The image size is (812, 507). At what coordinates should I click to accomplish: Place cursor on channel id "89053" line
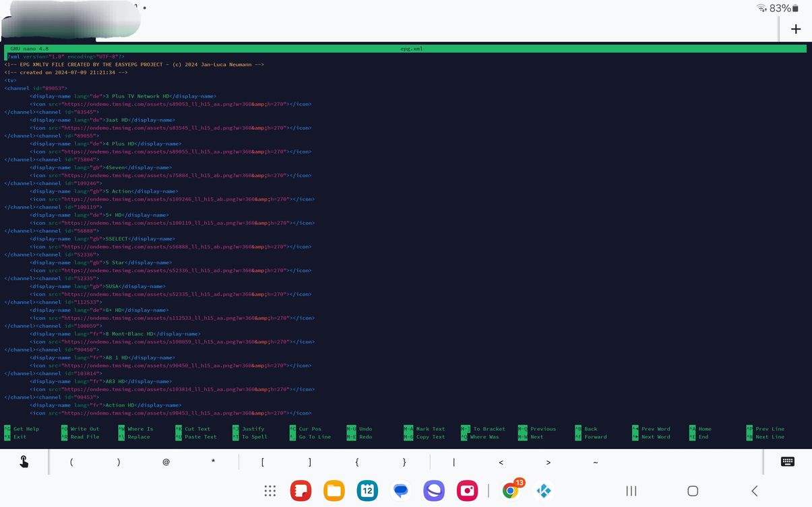[36, 88]
